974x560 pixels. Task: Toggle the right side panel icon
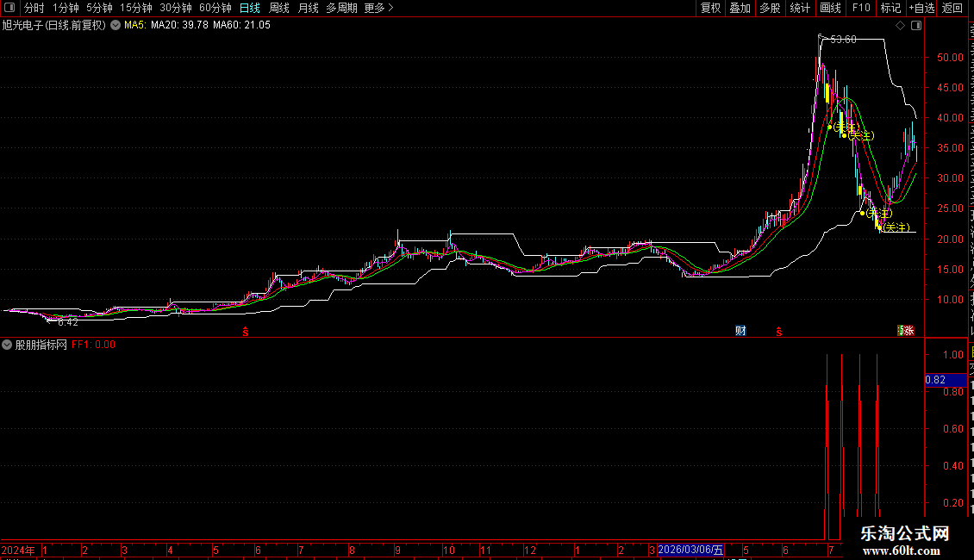(916, 26)
